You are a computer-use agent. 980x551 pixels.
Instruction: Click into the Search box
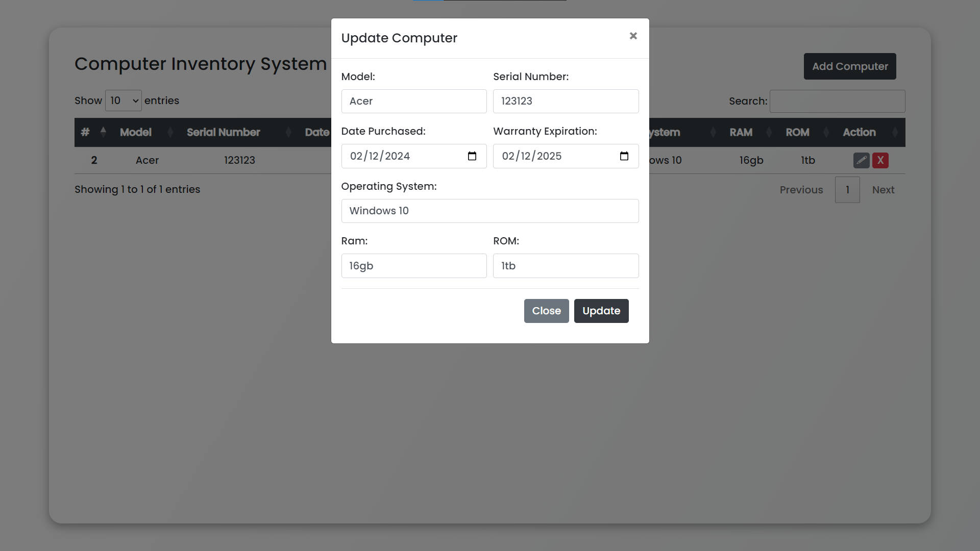pyautogui.click(x=837, y=101)
